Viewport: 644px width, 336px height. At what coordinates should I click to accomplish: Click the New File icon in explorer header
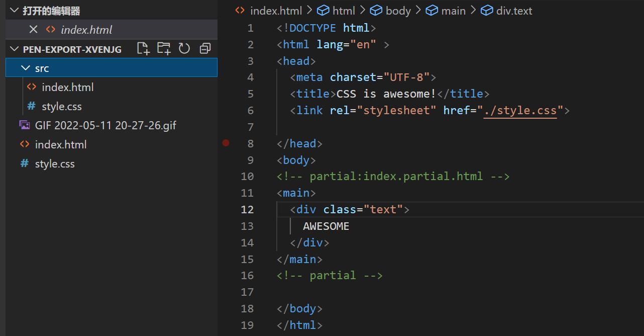point(143,49)
